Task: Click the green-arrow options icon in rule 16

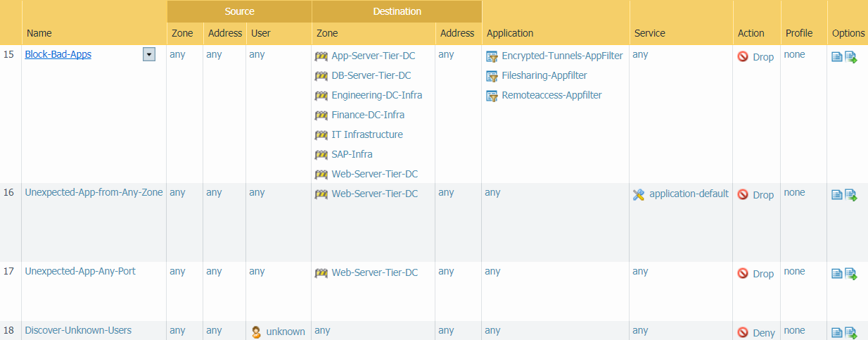Action: pos(850,195)
